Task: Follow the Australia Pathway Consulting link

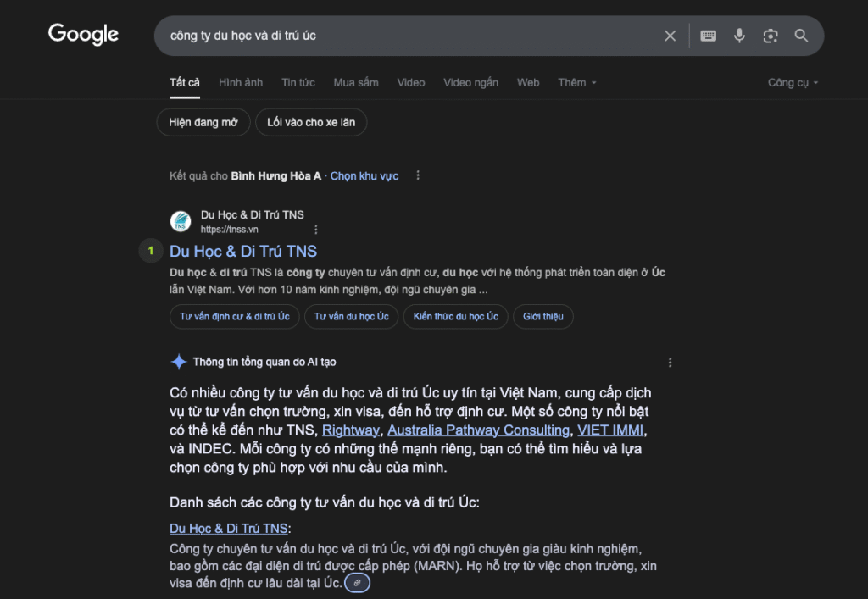Action: pyautogui.click(x=478, y=430)
